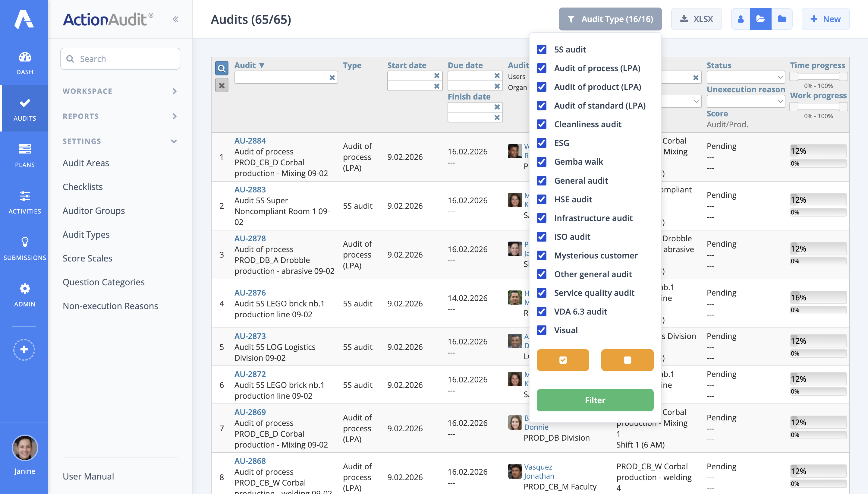This screenshot has width=868, height=494.
Task: Uncheck the Gemba walk audit type
Action: [542, 162]
